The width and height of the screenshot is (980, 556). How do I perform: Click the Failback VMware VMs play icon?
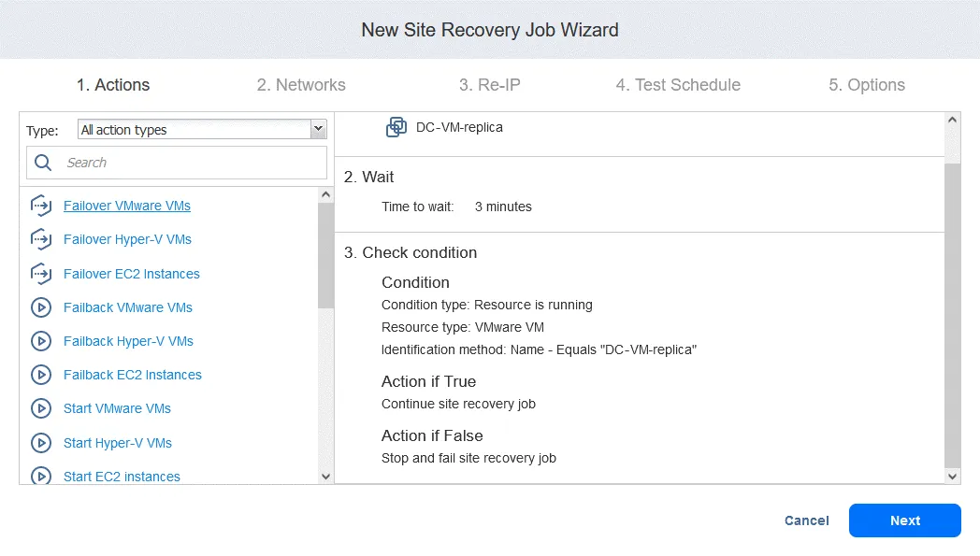click(41, 307)
